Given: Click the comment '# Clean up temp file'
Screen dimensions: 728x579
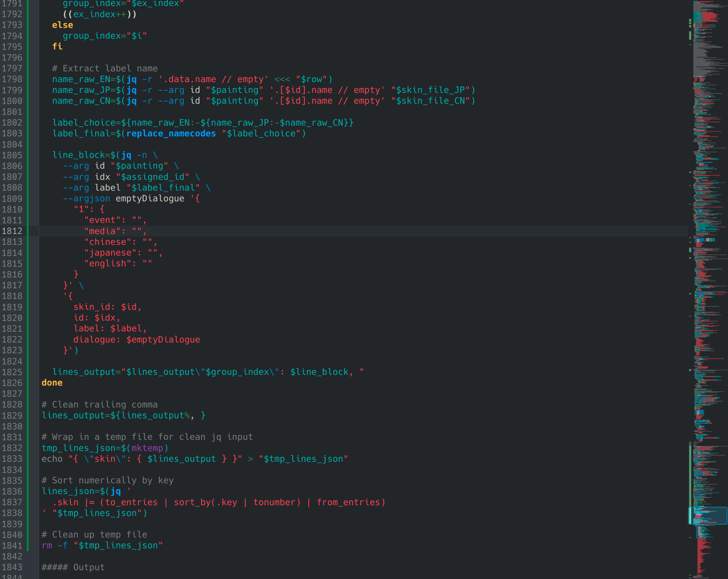Looking at the screenshot, I should [x=94, y=534].
